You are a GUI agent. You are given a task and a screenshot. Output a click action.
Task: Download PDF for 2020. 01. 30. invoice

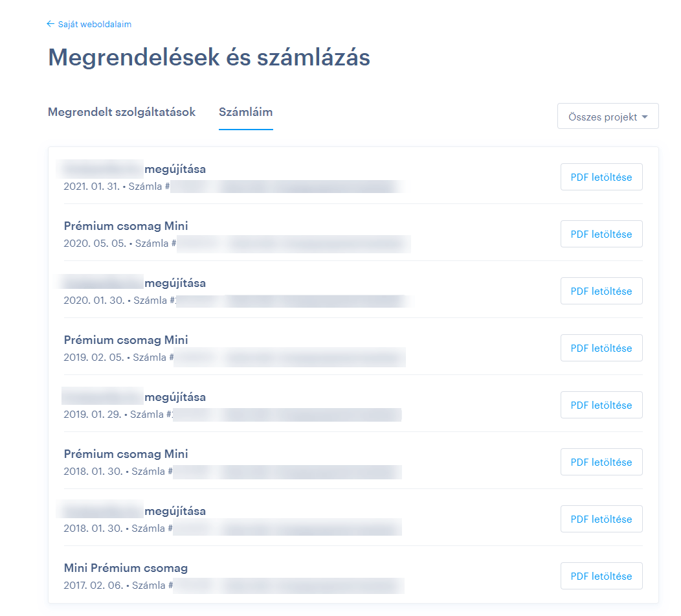point(601,291)
